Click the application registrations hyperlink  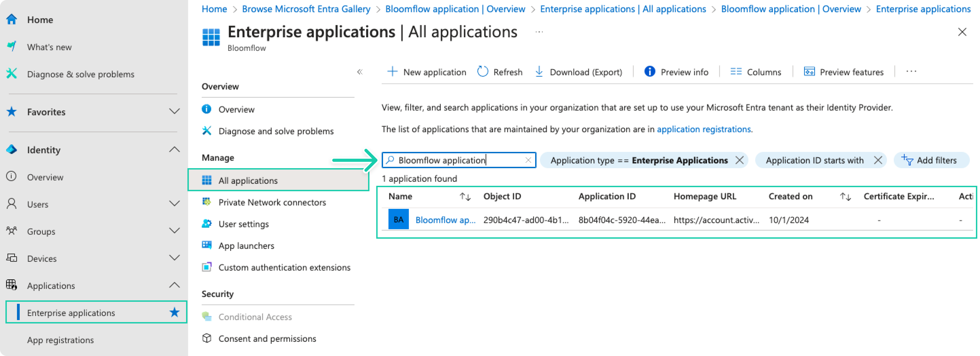703,129
